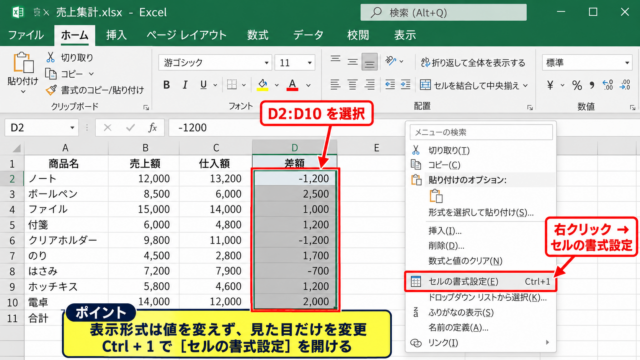Click the middle align icon
The image size is (640, 360).
[353, 62]
